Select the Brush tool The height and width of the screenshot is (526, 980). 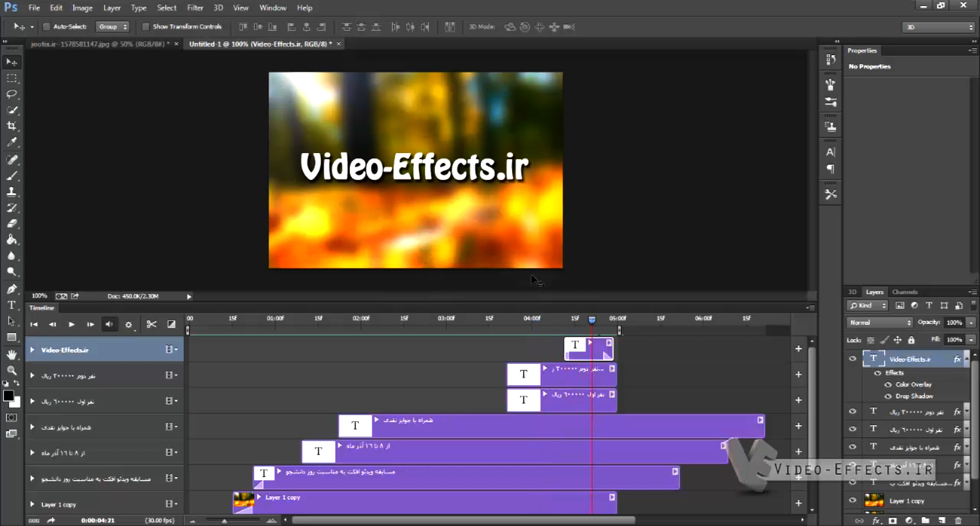pos(12,176)
